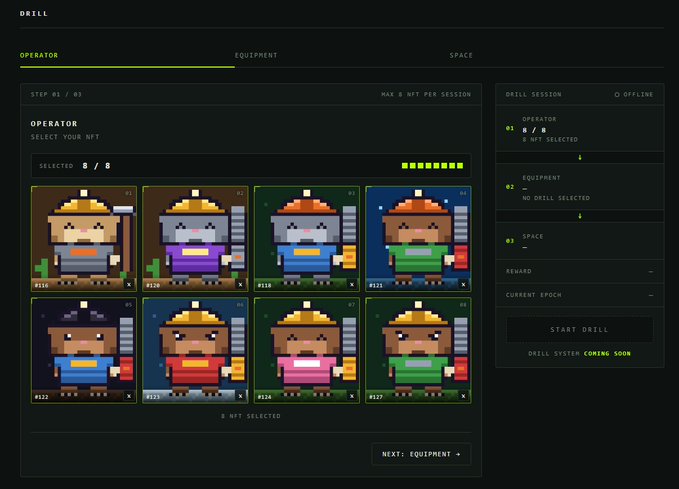Open the EQUIPMENT tab

tap(256, 55)
